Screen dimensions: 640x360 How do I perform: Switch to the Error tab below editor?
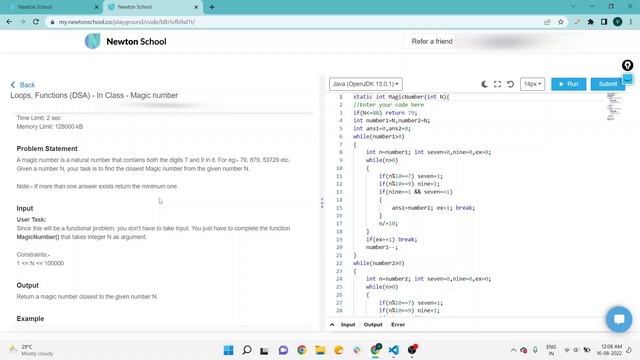[398, 324]
